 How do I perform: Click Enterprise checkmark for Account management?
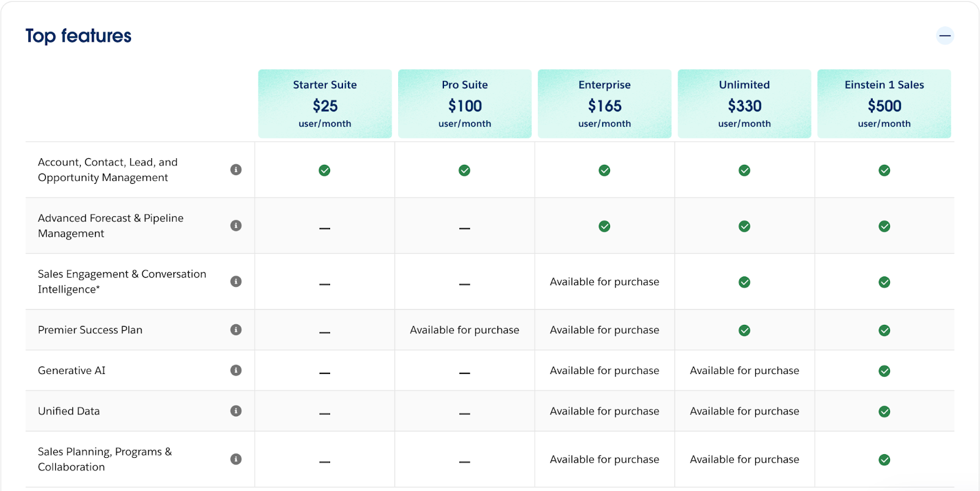pos(605,170)
